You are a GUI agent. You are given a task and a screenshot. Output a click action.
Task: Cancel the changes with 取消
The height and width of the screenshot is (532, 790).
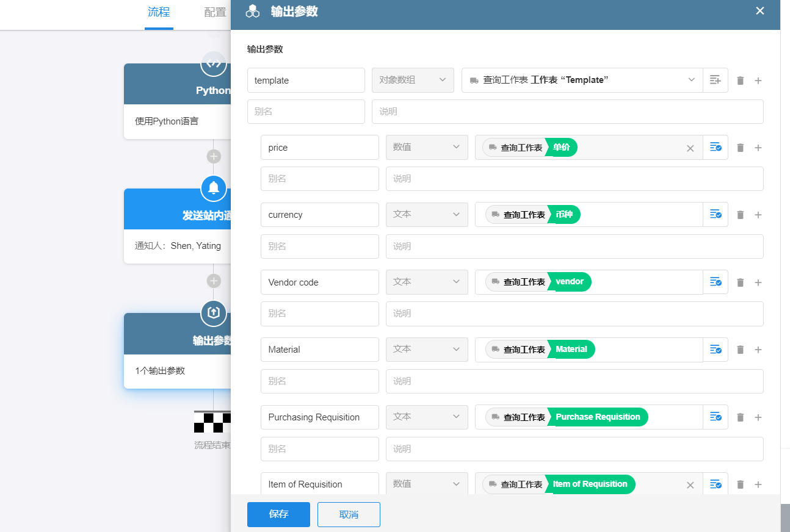(x=349, y=514)
